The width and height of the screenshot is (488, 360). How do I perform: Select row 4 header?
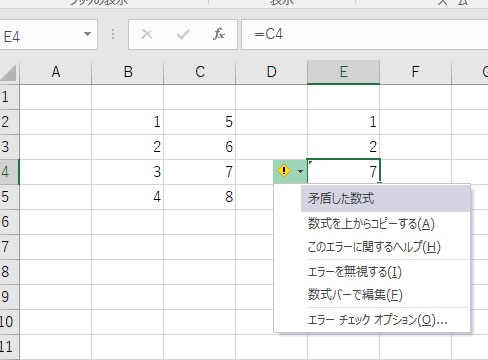pos(9,172)
